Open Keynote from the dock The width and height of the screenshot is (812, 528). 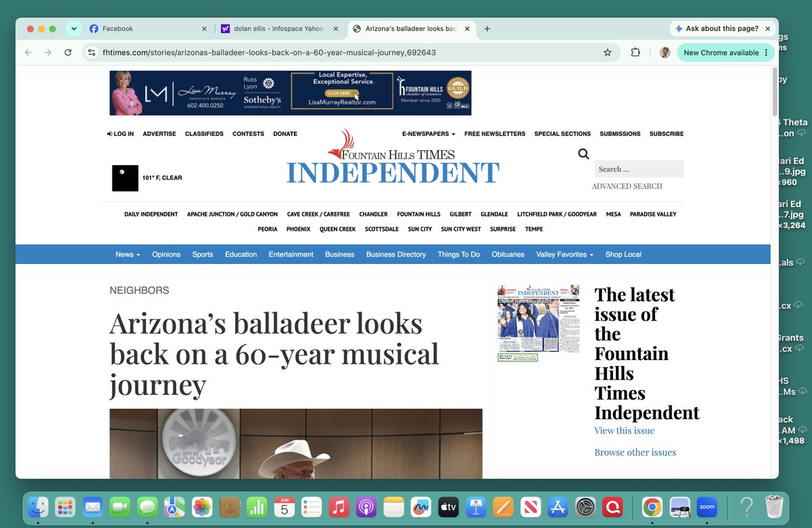click(476, 506)
